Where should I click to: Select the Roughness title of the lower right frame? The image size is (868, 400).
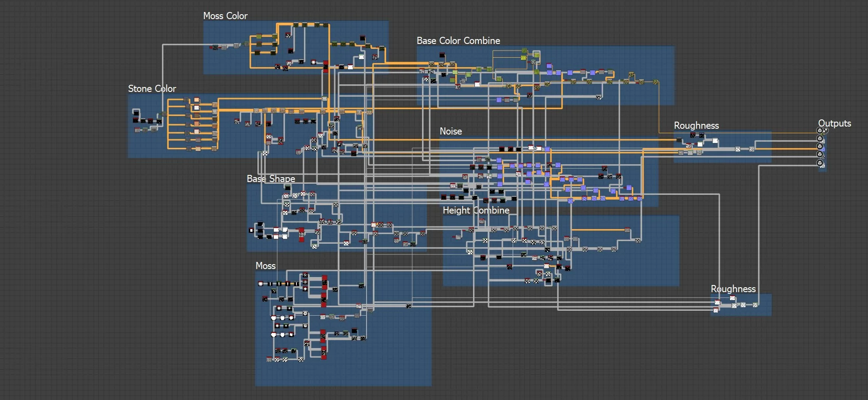click(x=733, y=289)
